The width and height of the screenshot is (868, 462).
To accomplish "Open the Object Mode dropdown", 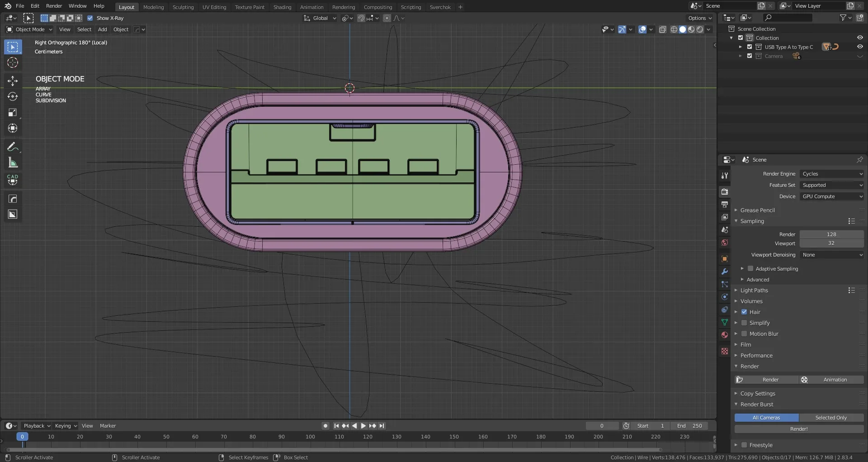I will coord(30,29).
